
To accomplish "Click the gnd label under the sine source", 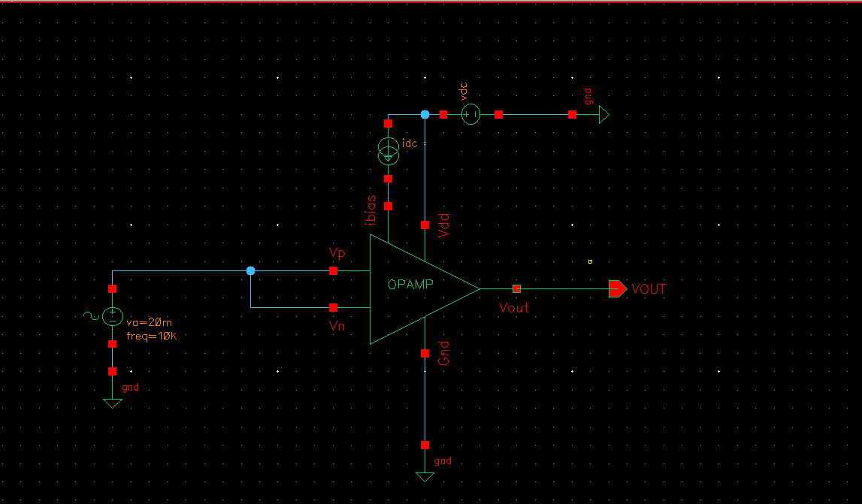I will coord(130,388).
